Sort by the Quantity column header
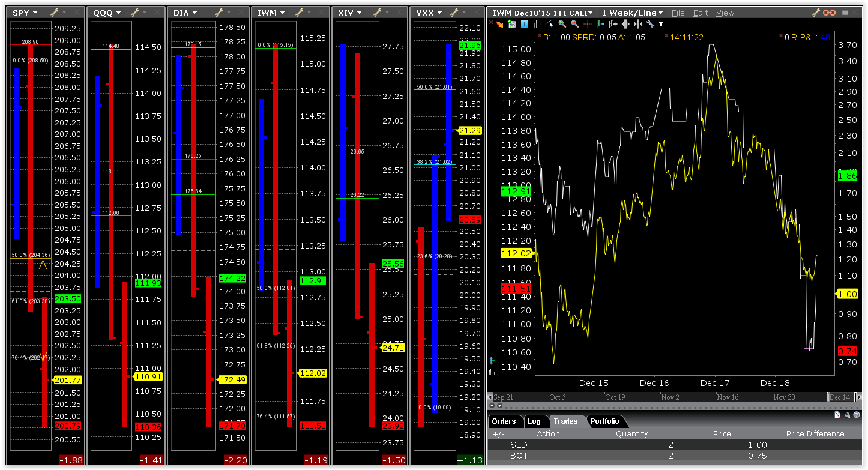 coord(631,433)
